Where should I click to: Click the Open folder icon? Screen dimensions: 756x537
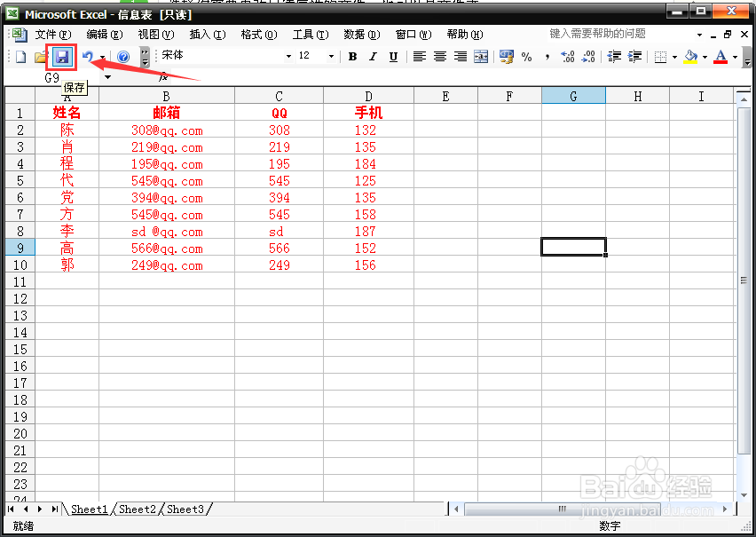[41, 57]
